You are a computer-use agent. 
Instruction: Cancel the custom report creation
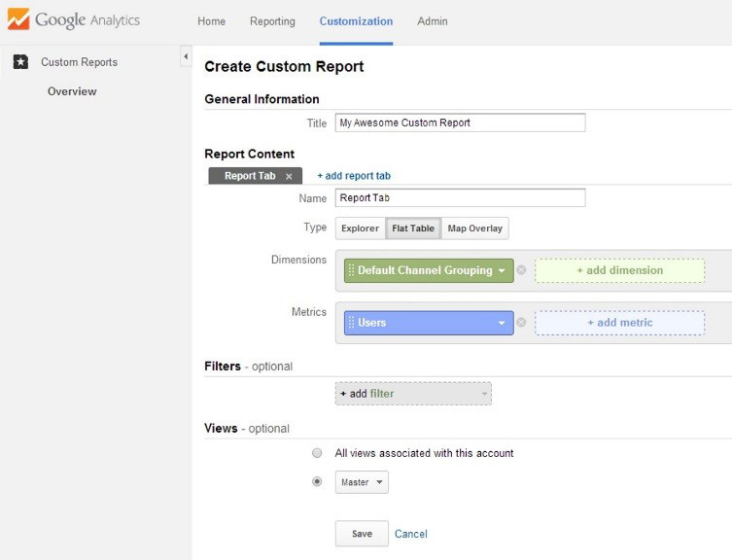point(411,534)
